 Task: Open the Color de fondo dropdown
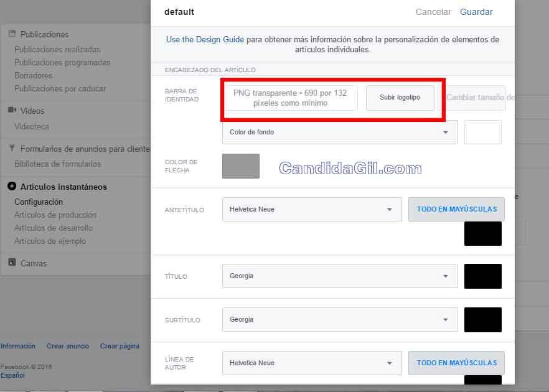coord(340,133)
